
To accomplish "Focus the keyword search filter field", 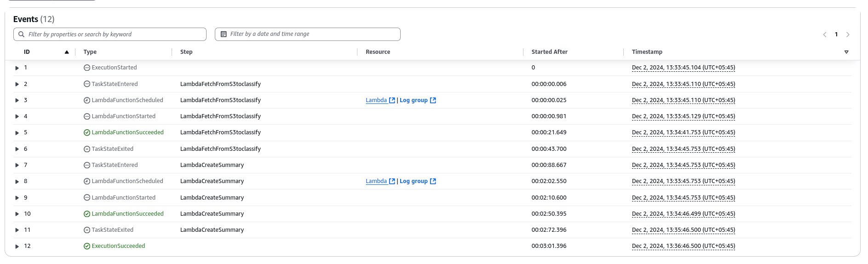I will [x=115, y=34].
